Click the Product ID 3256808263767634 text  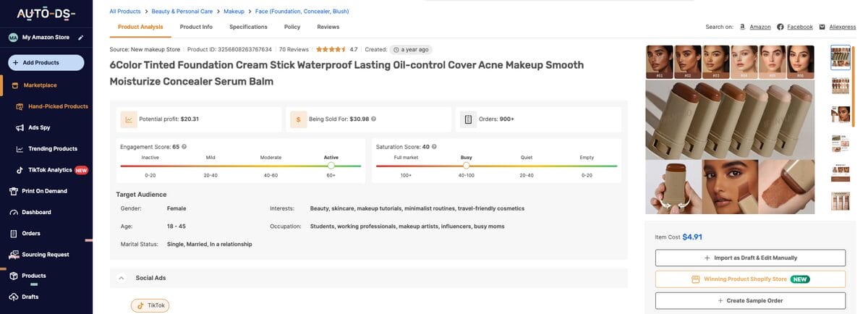229,49
